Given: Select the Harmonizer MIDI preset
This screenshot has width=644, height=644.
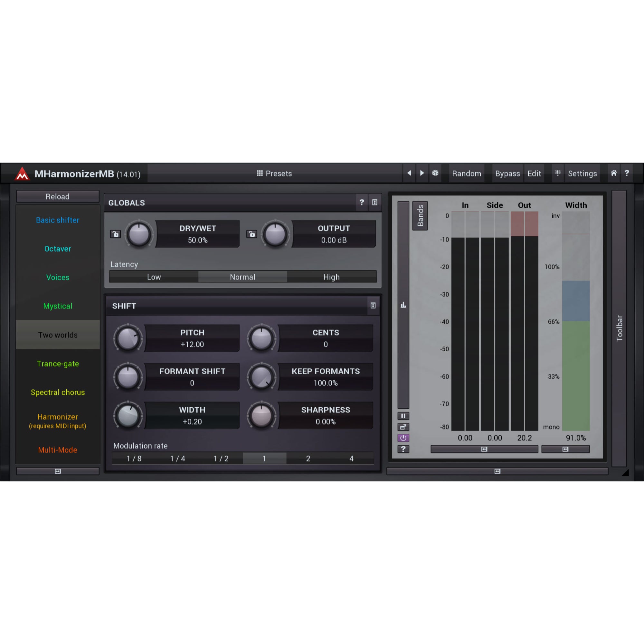Looking at the screenshot, I should tap(58, 421).
